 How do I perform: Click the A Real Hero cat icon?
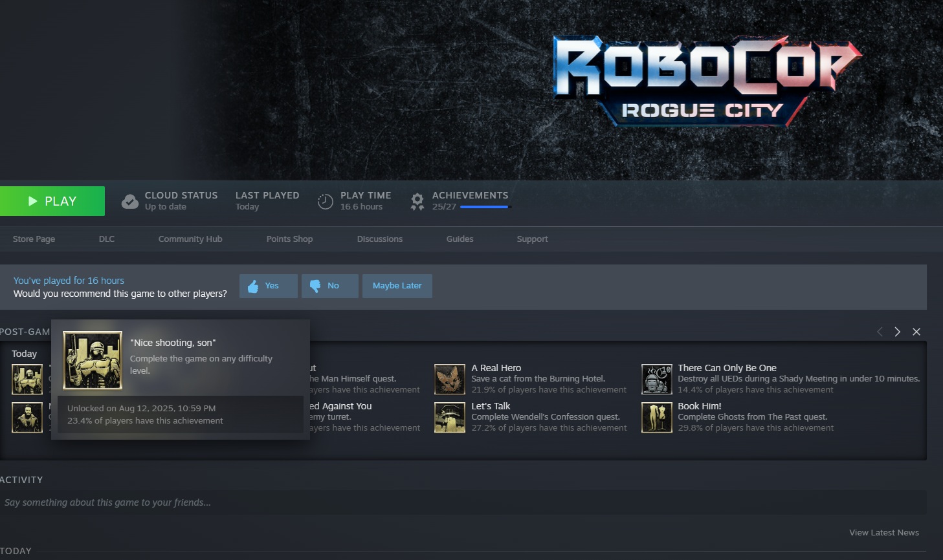[450, 379]
